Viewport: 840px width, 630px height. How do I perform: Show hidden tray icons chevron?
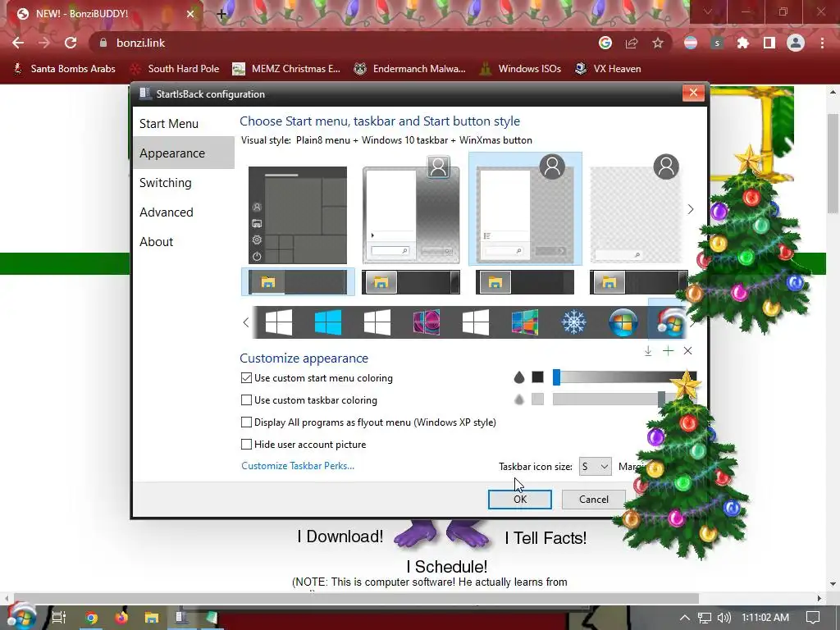pos(685,618)
